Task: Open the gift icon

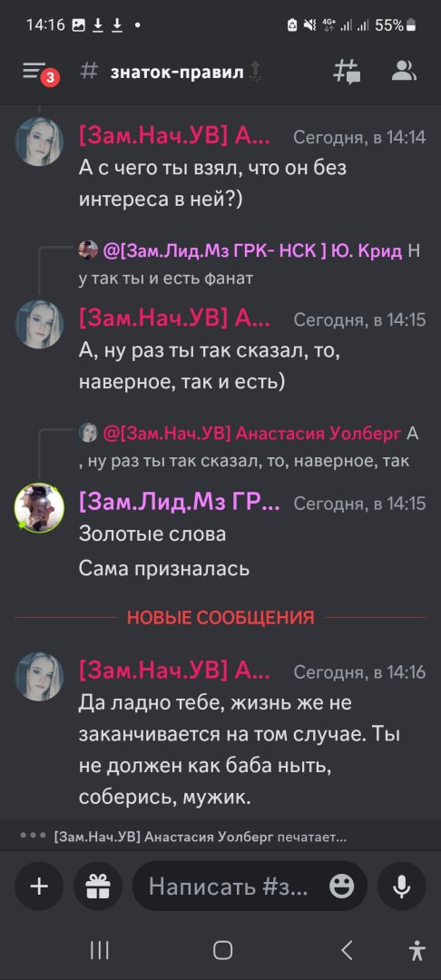Action: (97, 886)
